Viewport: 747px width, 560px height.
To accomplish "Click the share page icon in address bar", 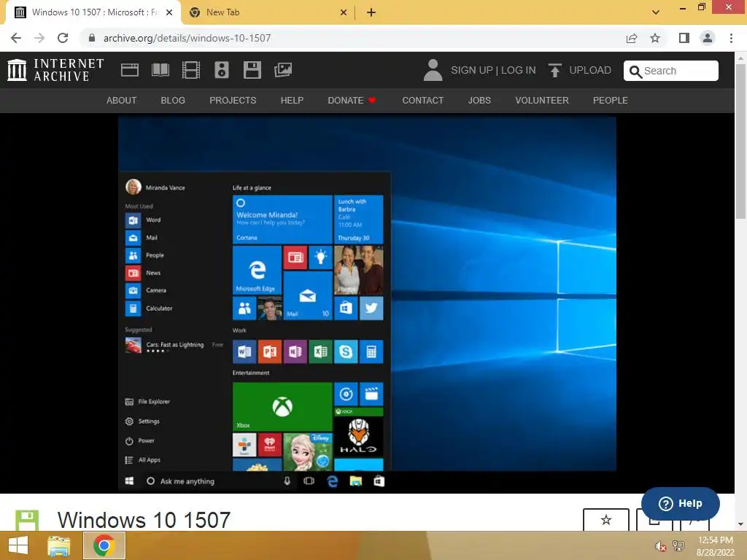I will click(x=632, y=38).
